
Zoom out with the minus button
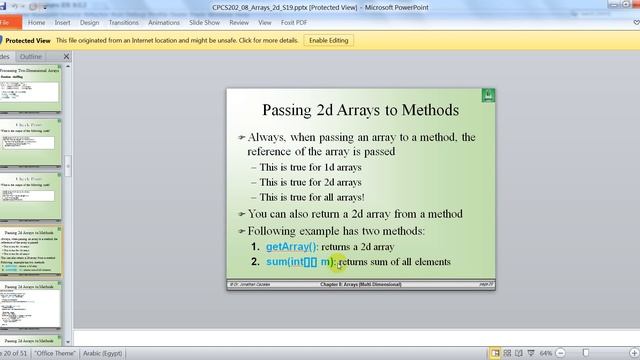tap(561, 353)
